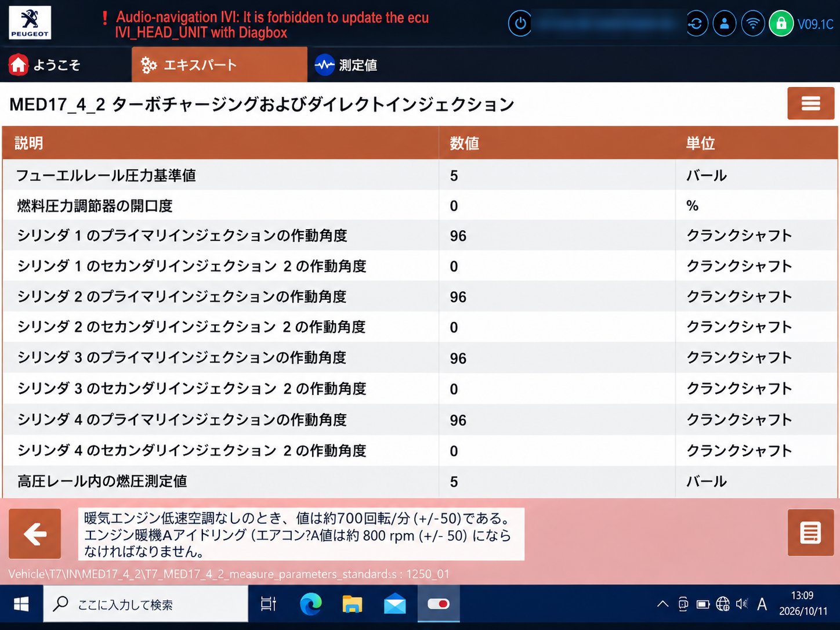The width and height of the screenshot is (840, 630).
Task: Click the % unit of 燃料圧力調節器の開口度
Action: click(692, 205)
